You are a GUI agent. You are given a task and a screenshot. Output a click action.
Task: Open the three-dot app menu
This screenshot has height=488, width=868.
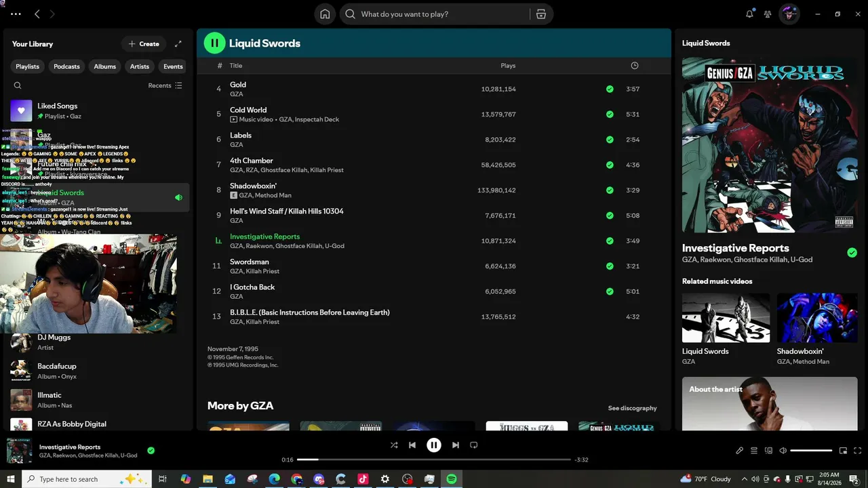[x=16, y=14]
